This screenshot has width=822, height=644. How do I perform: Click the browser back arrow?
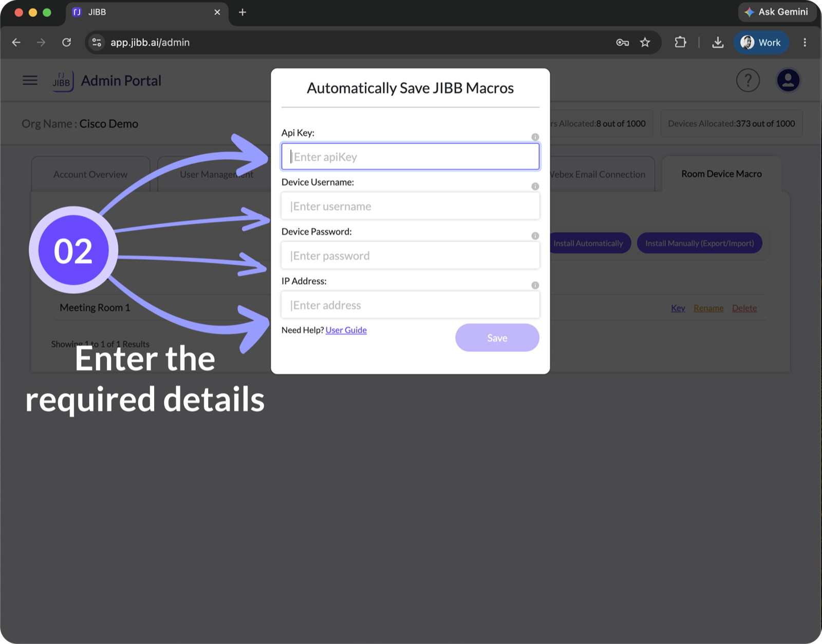coord(16,43)
